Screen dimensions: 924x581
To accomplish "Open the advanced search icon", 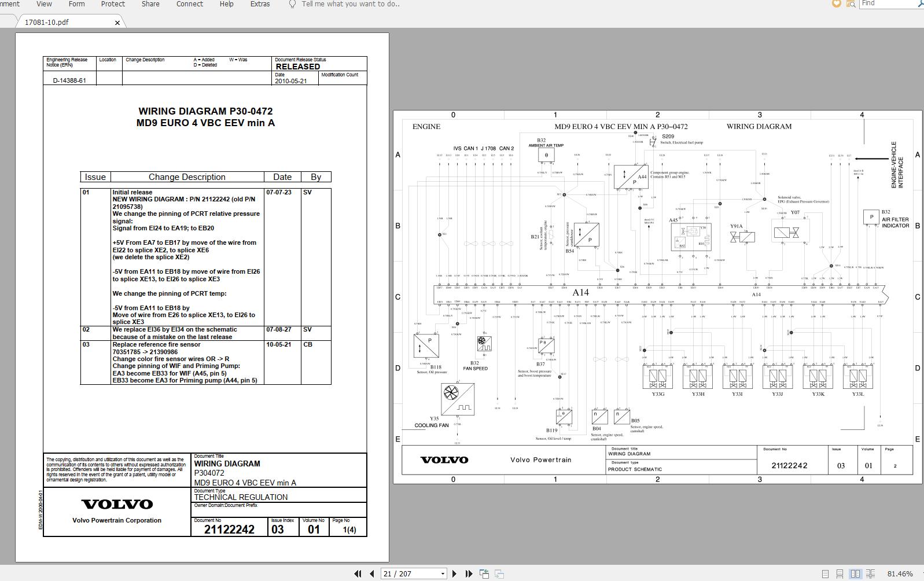I will click(x=850, y=3).
